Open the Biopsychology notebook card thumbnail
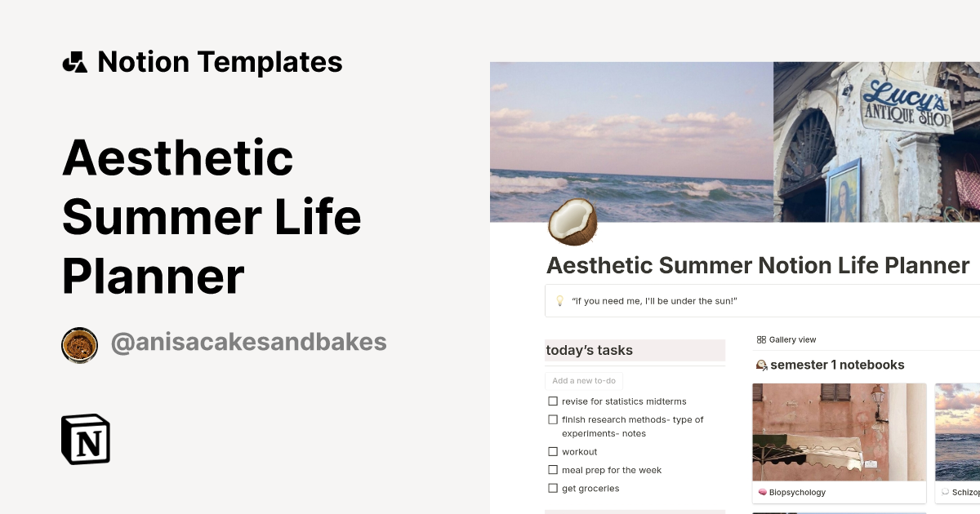This screenshot has width=980, height=514. (x=839, y=432)
